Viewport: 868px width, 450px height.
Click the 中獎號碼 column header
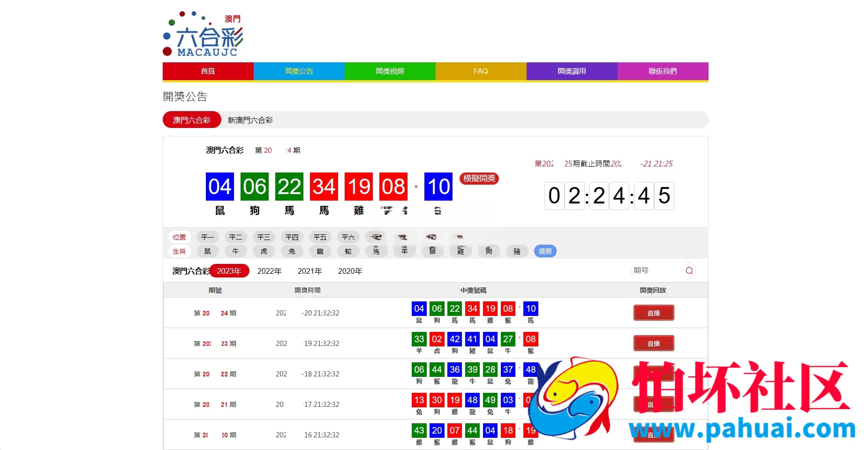tap(474, 290)
